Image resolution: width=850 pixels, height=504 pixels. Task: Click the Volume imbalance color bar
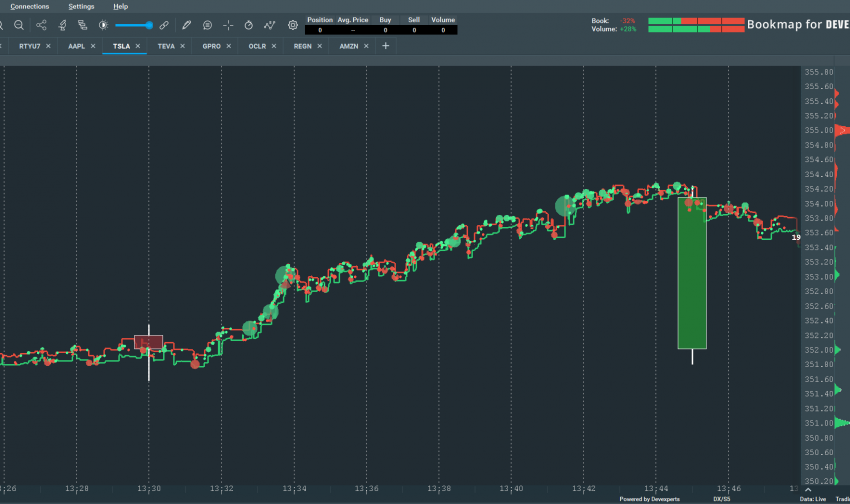(696, 29)
